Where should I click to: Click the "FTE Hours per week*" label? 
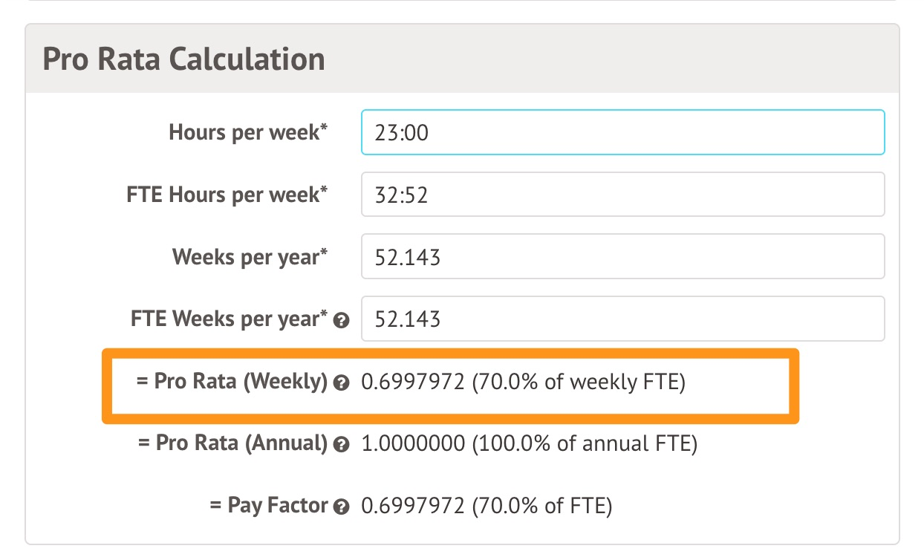pyautogui.click(x=227, y=195)
